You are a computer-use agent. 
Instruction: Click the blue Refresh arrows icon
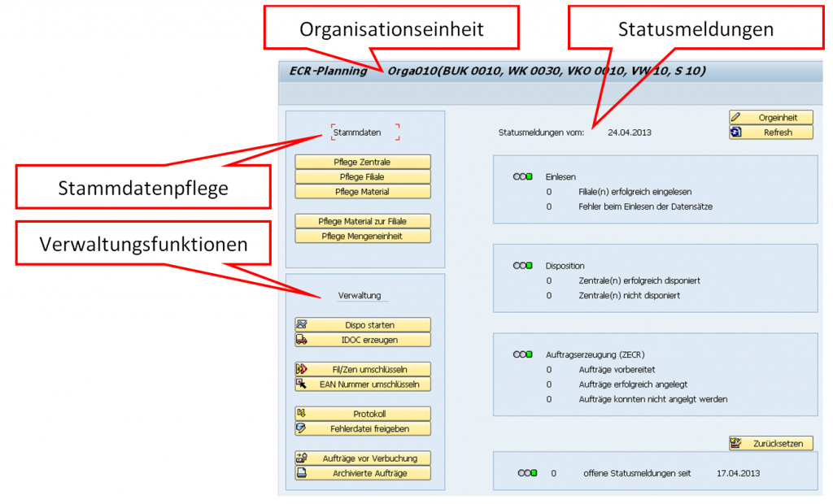(x=736, y=132)
